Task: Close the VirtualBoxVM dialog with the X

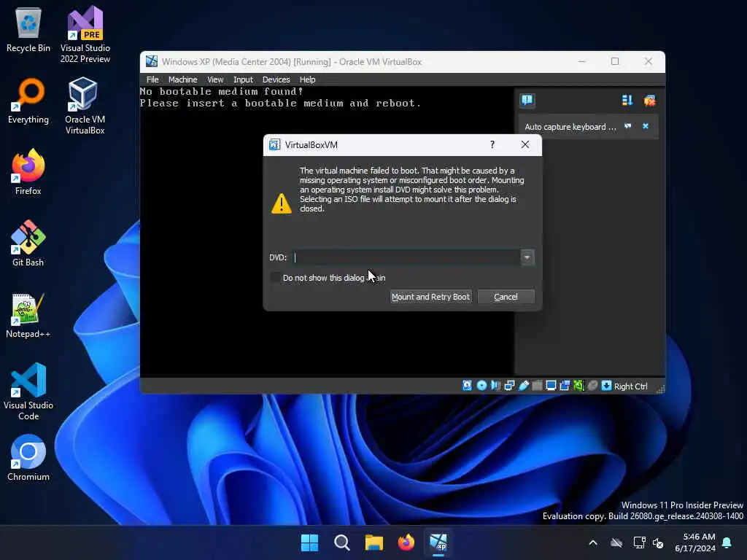Action: coord(525,144)
